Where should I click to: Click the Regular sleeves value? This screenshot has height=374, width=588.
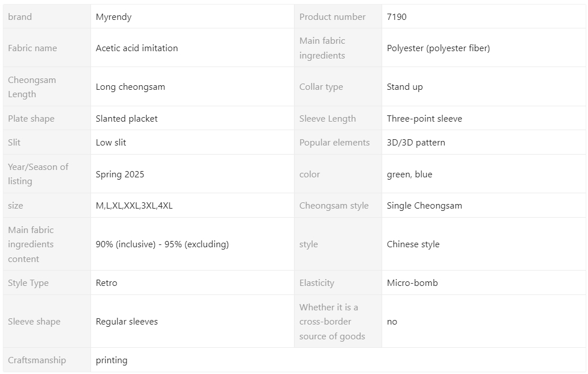[x=126, y=322]
